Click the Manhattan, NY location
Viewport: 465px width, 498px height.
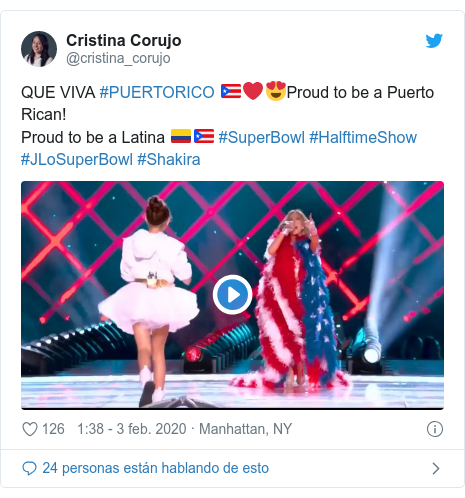[246, 429]
